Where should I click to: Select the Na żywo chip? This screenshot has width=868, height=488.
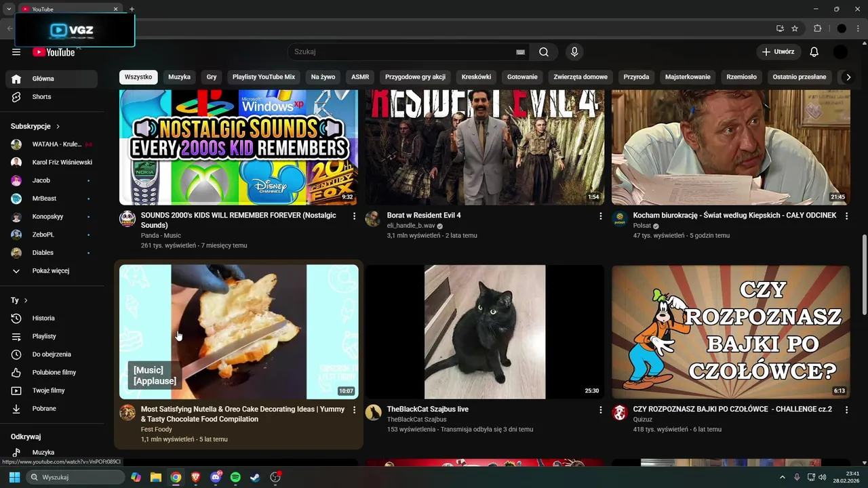pos(323,77)
